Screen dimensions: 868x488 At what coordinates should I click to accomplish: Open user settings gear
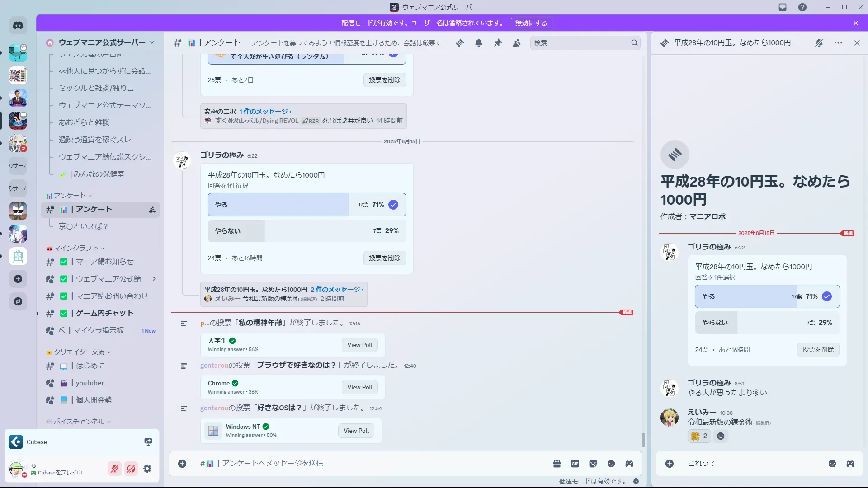pos(147,469)
